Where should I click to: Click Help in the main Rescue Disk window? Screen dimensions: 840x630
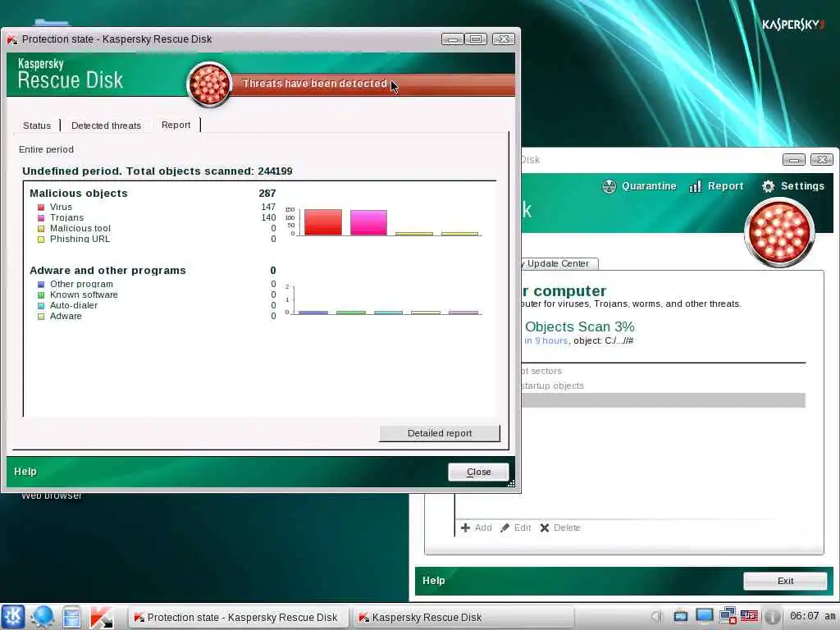click(x=433, y=581)
